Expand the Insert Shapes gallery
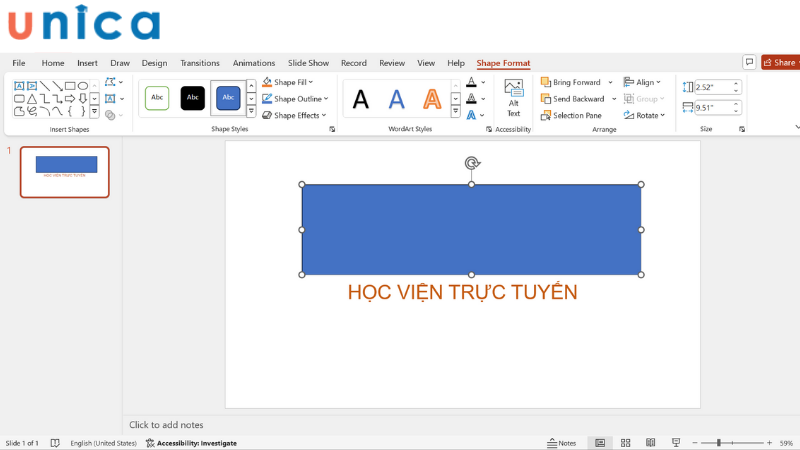 click(x=94, y=111)
